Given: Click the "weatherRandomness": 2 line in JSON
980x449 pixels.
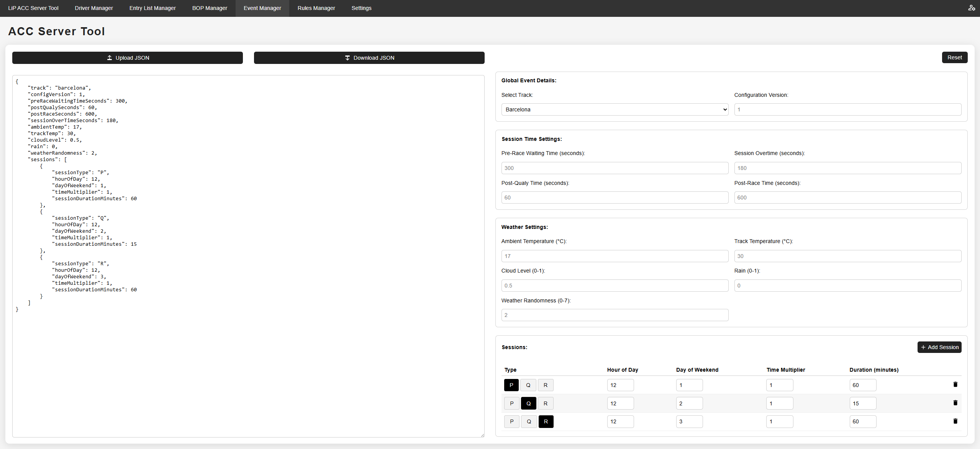Looking at the screenshot, I should click(x=62, y=153).
